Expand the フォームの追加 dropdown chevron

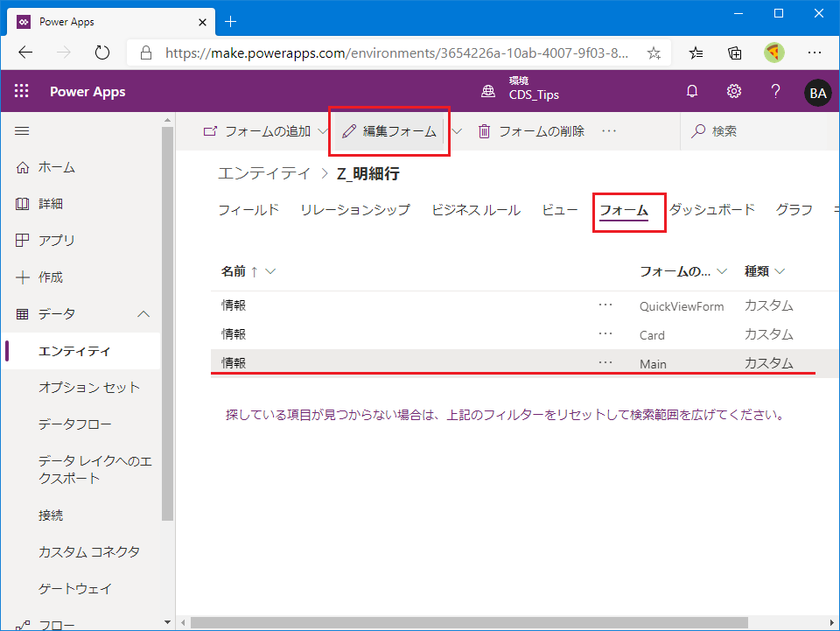click(323, 131)
